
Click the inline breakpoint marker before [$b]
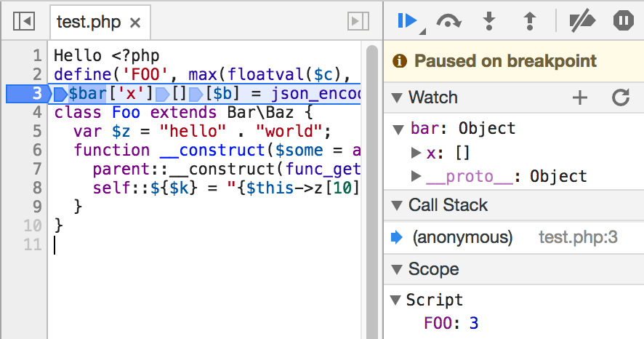[196, 94]
